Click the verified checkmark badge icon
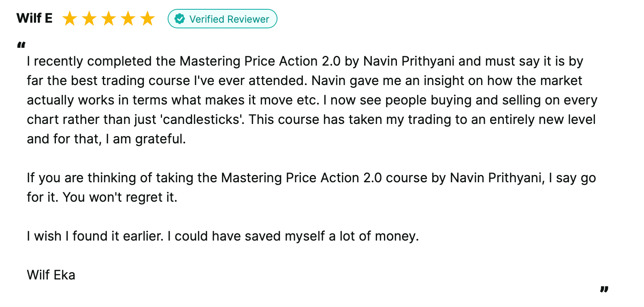This screenshot has width=644, height=307. [179, 19]
